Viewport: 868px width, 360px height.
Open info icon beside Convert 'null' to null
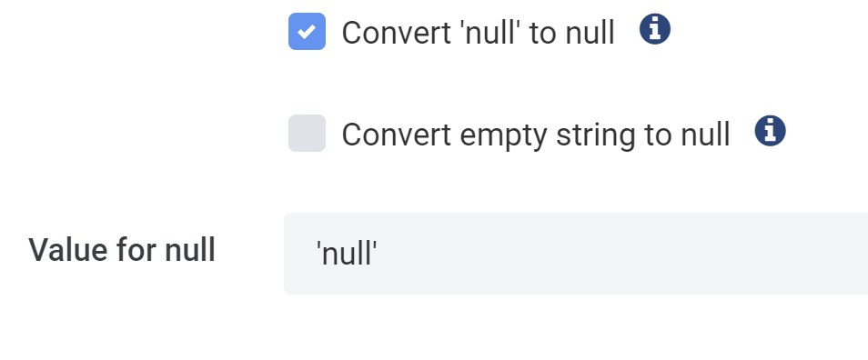click(655, 29)
